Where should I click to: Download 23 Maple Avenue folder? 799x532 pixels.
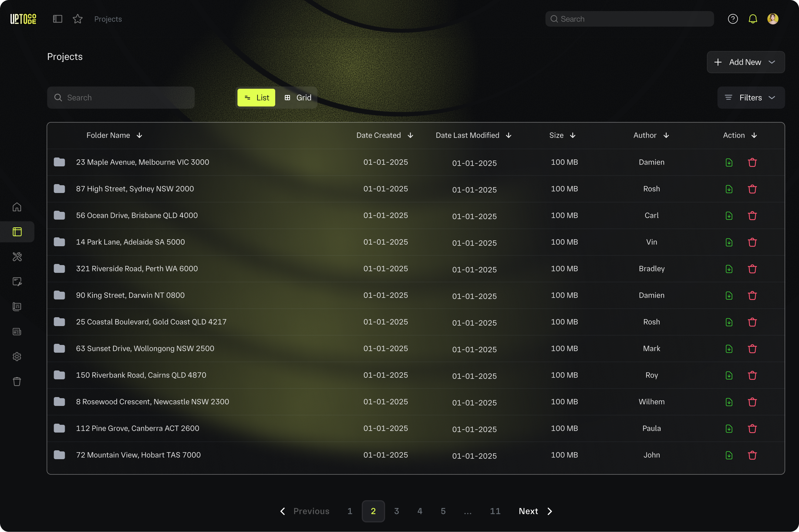[729, 162]
